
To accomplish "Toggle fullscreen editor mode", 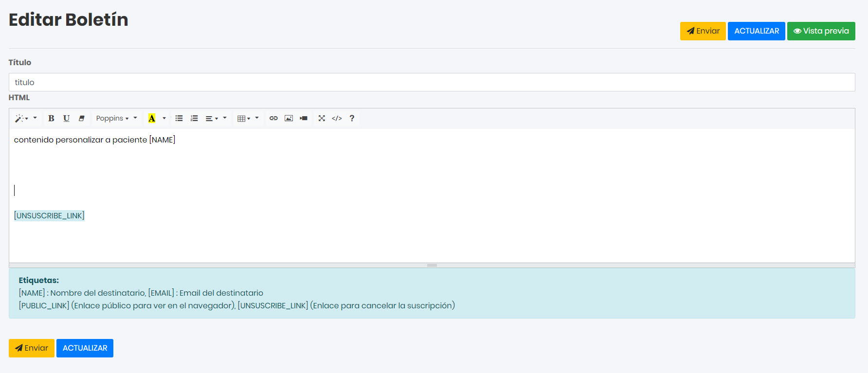I will point(322,118).
